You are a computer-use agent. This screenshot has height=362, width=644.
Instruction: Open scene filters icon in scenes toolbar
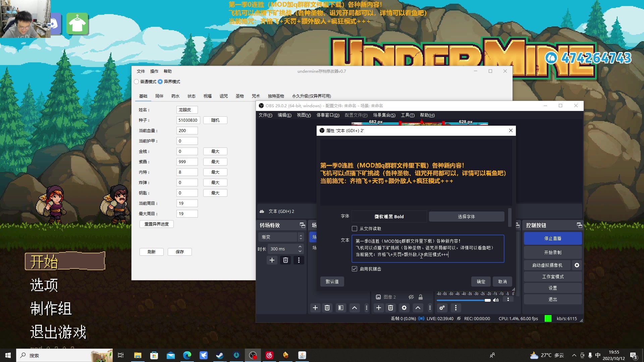click(x=341, y=308)
